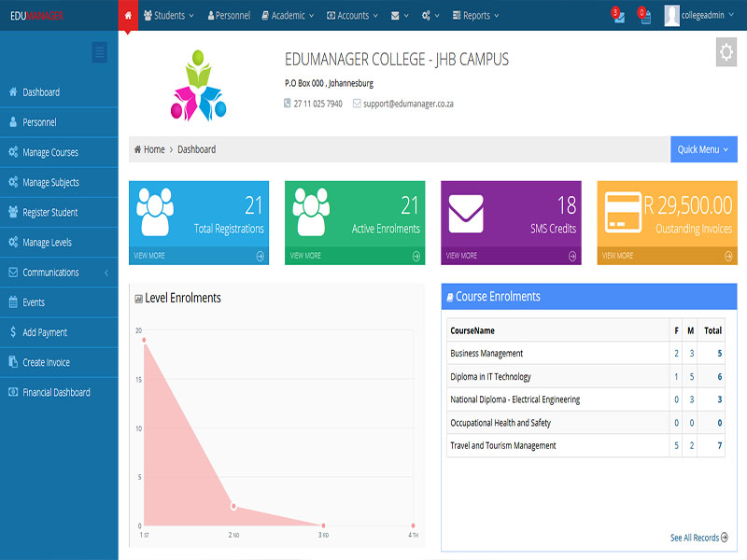Viewport: 747px width, 560px height.
Task: Click the 2nd level data point on chart
Action: [x=233, y=506]
